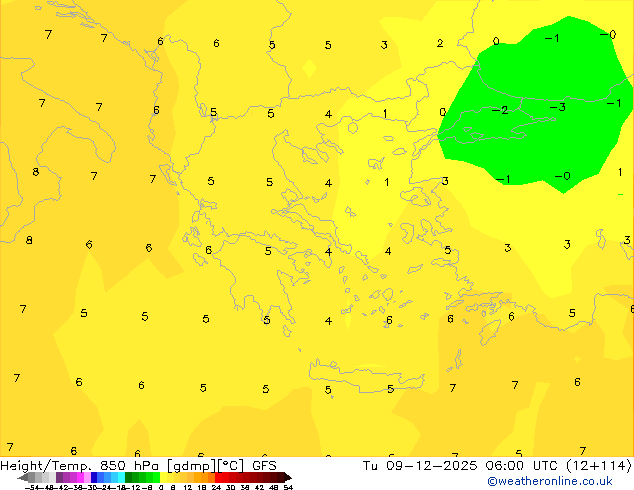
Task: Pick the magenta legend swatch
Action: click(80, 477)
